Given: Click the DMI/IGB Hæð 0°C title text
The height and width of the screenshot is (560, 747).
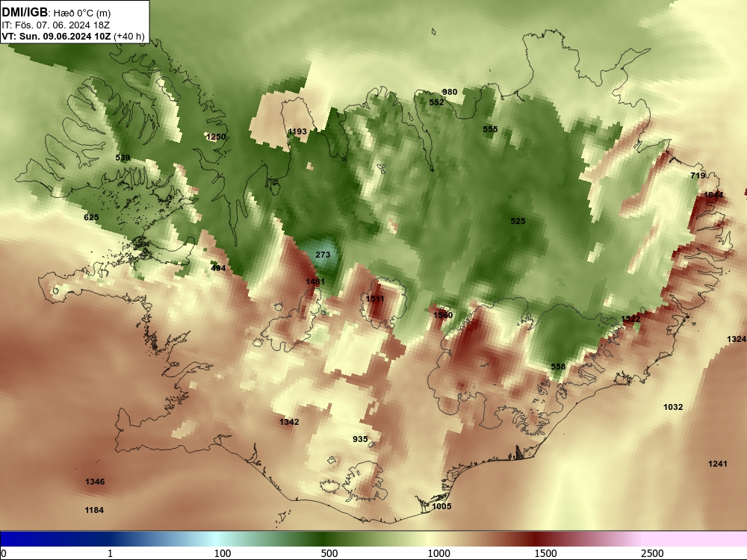Looking at the screenshot, I should click(56, 13).
